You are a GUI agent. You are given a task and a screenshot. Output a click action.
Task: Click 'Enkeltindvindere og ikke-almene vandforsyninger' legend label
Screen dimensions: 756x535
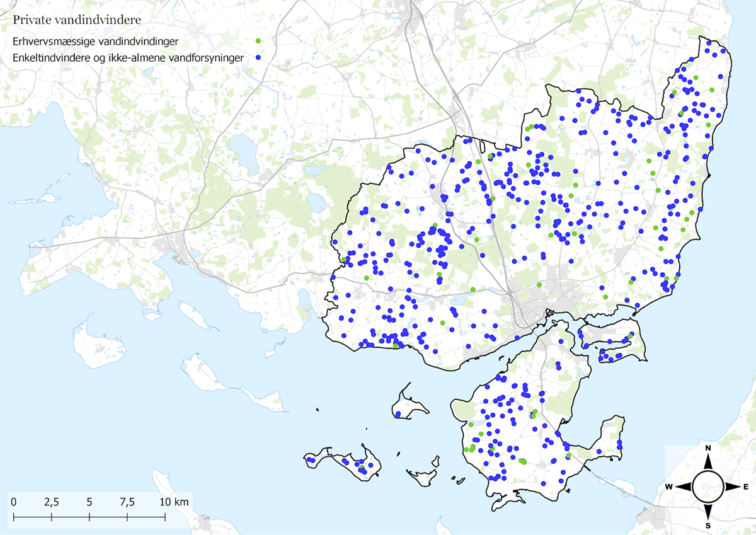[127, 57]
